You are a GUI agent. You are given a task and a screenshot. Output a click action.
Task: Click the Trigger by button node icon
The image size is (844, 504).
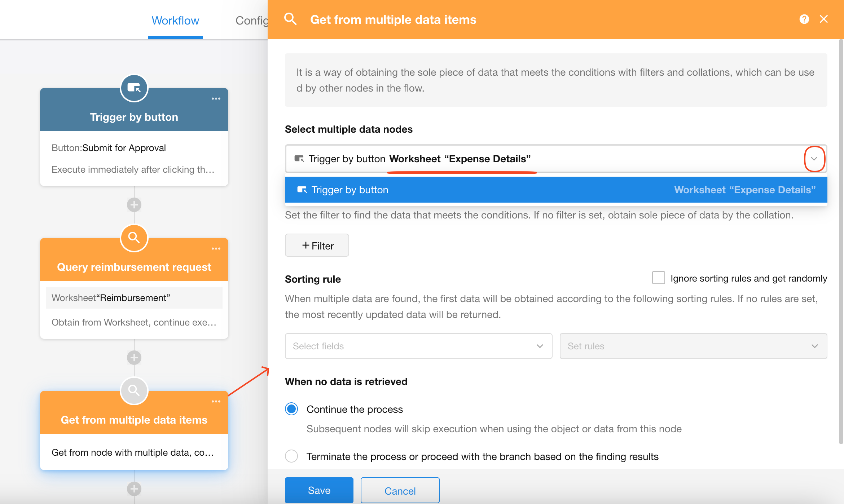[x=134, y=88]
